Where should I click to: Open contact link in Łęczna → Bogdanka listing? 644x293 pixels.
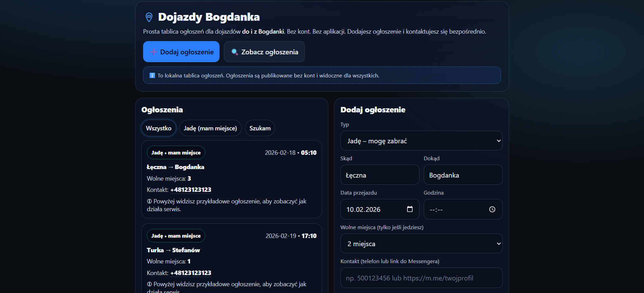191,189
